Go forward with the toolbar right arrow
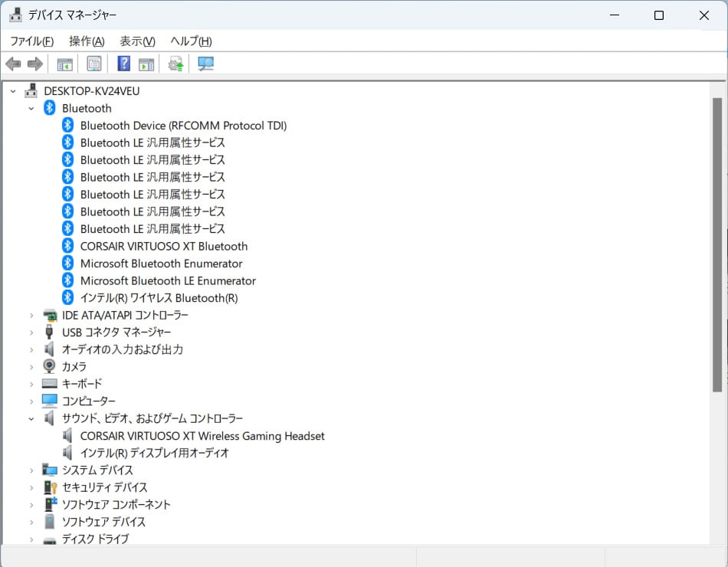 click(x=34, y=64)
